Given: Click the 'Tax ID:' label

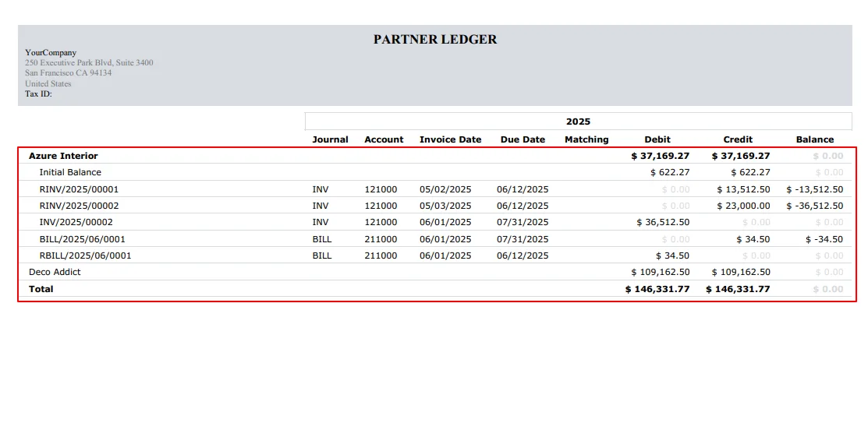Looking at the screenshot, I should coord(38,93).
